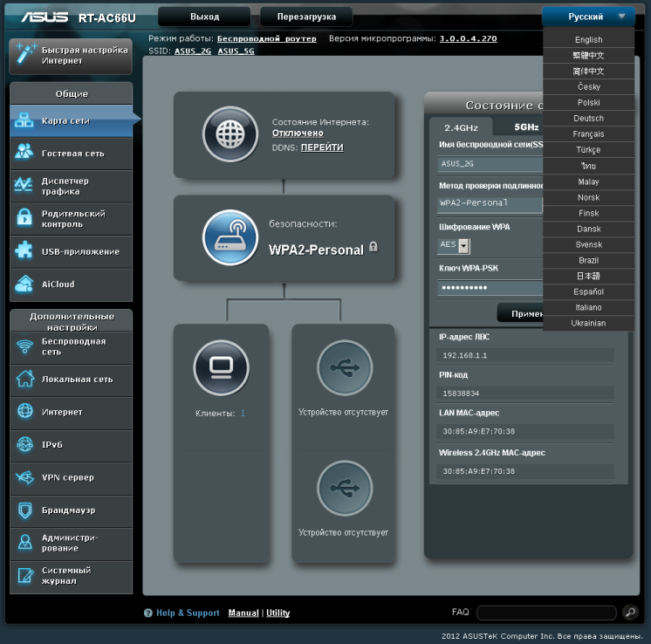The image size is (651, 644).
Task: Select Brazil language option
Action: pos(588,260)
